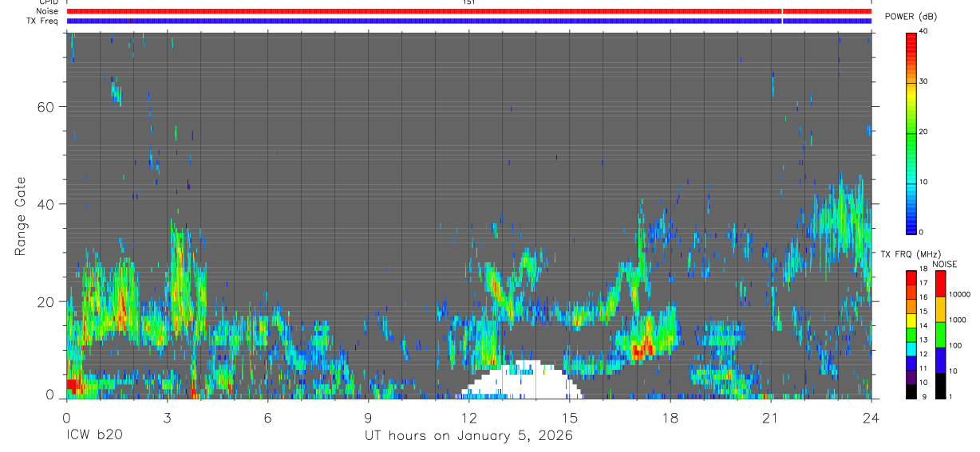Click the blue segment of NOISE colorbar
This screenshot has width=980, height=452.
pos(940,360)
